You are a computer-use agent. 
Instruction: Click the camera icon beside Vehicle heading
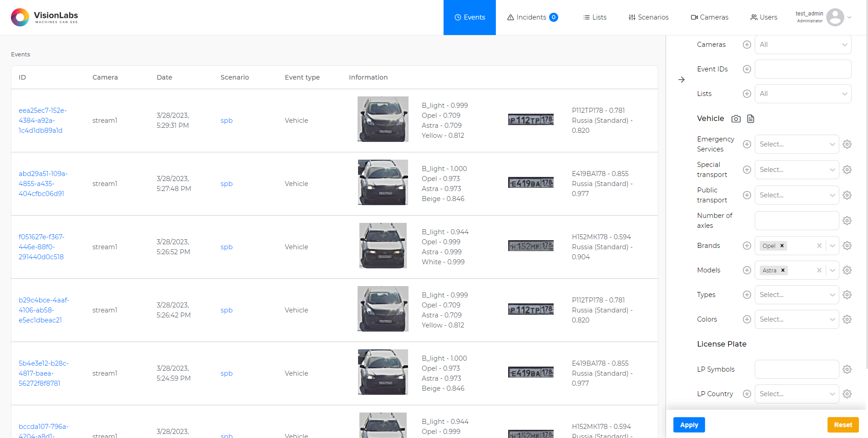736,119
